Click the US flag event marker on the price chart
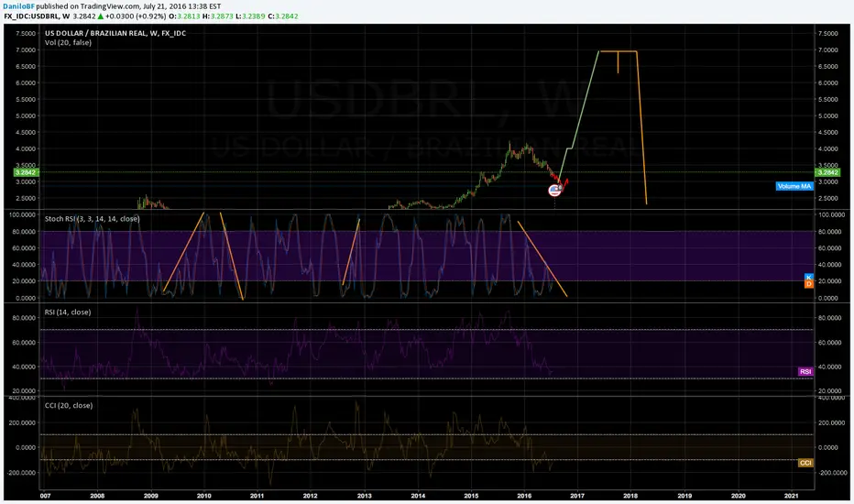This screenshot has height=504, width=854. 554,191
